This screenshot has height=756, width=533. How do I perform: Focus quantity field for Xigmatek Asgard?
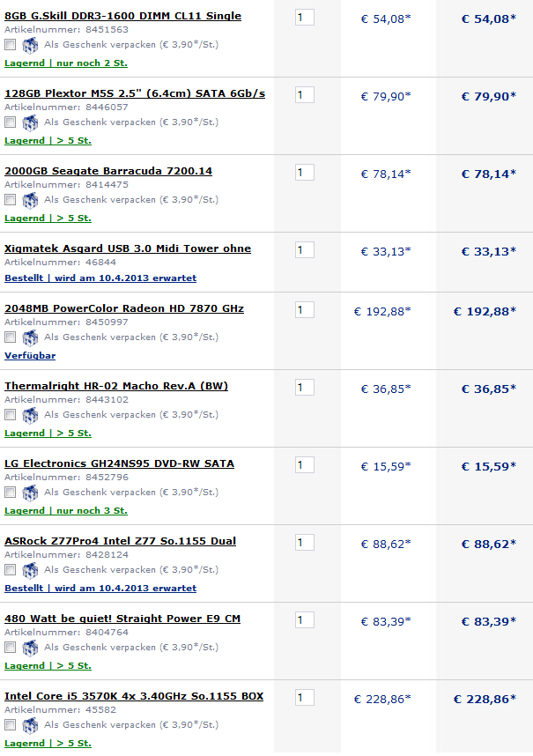(305, 251)
